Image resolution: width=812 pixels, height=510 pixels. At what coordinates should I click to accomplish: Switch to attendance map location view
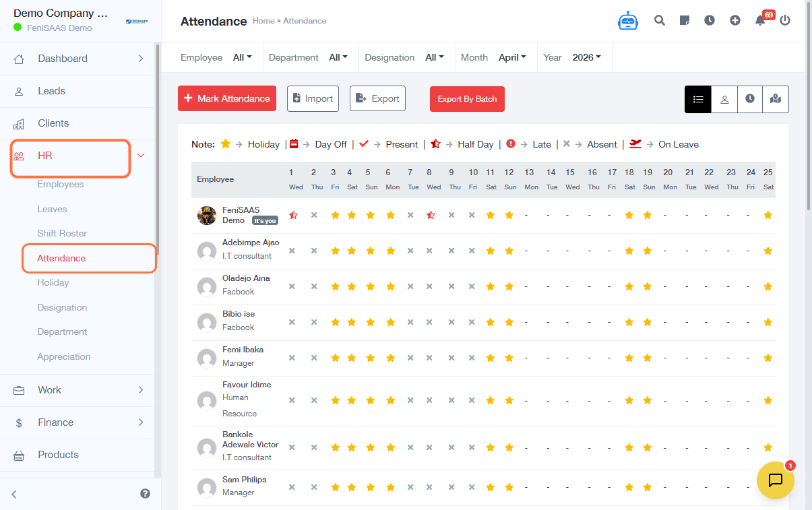click(776, 99)
